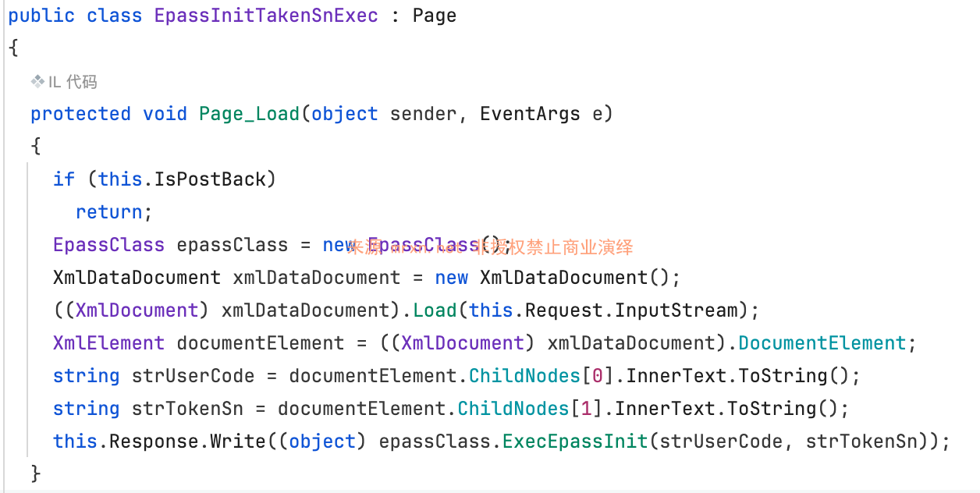Click the EventArgs parameter type
The image size is (980, 493).
pyautogui.click(x=530, y=114)
